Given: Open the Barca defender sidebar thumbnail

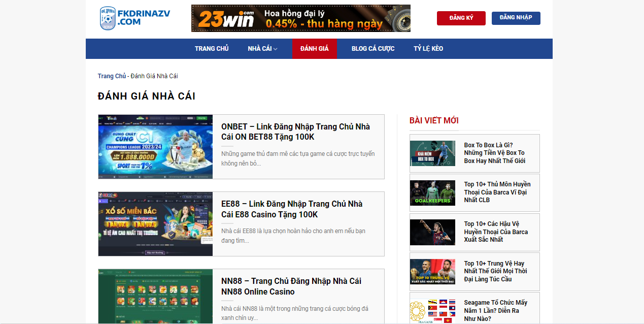Looking at the screenshot, I should click(x=433, y=233).
